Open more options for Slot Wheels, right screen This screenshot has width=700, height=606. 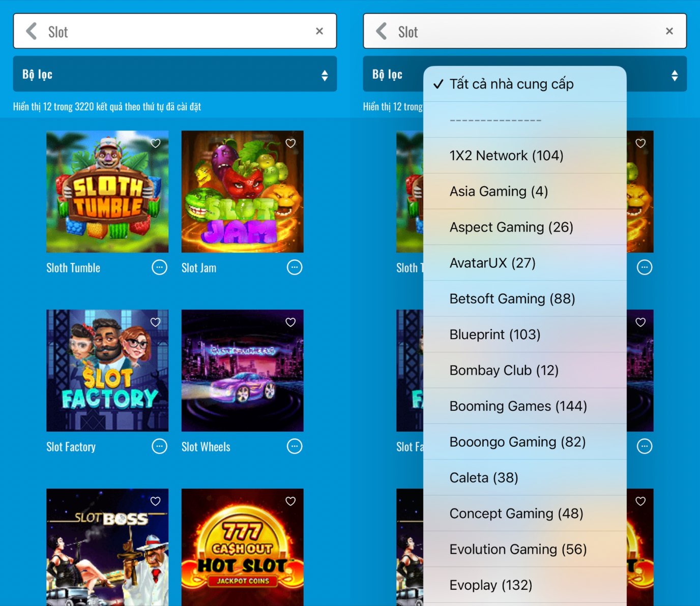point(645,446)
